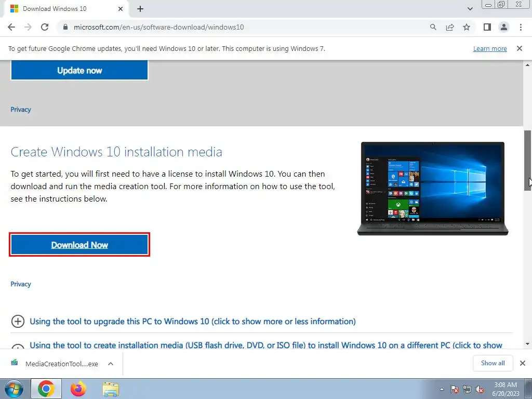Click the address bar URL field

[x=244, y=27]
